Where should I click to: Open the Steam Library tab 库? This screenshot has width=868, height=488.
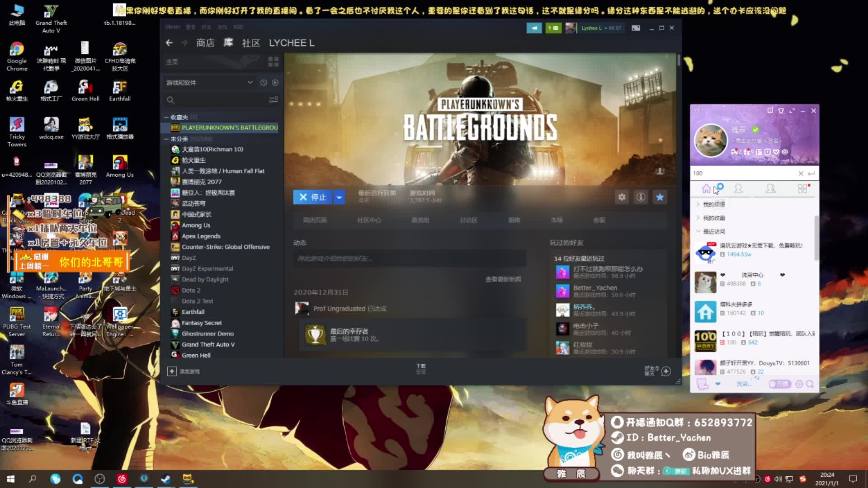click(228, 42)
